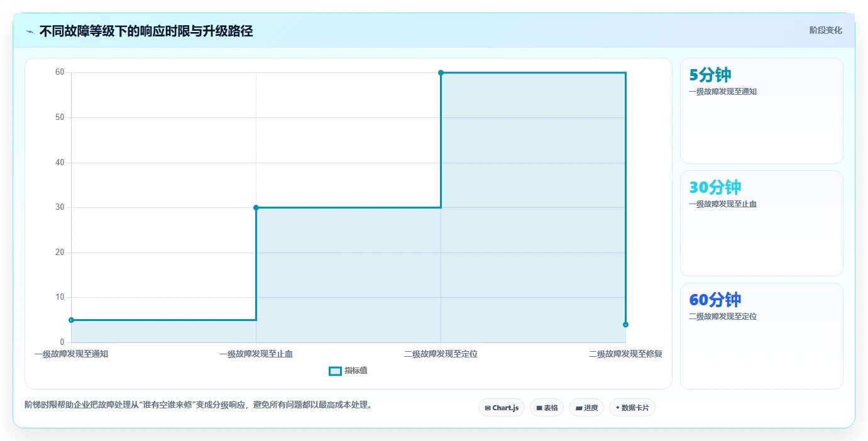Click the 5分钟 card value
This screenshot has height=441, width=868.
pos(710,75)
